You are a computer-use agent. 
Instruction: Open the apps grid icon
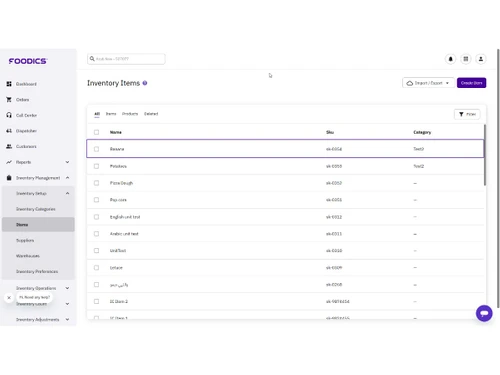coord(466,59)
